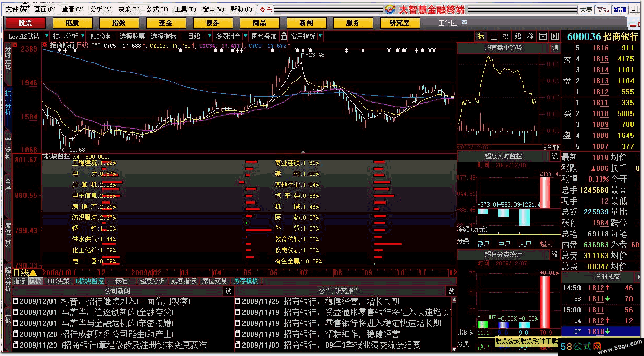Image resolution: width=644 pixels, height=356 pixels.
Task: Switch to the 商品 market tab
Action: click(x=259, y=23)
